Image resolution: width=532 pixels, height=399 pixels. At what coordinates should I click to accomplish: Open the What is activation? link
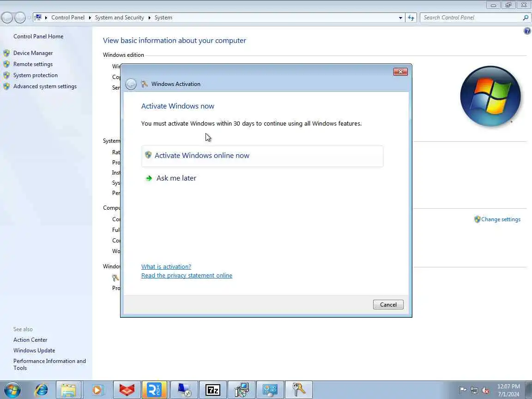(x=166, y=266)
